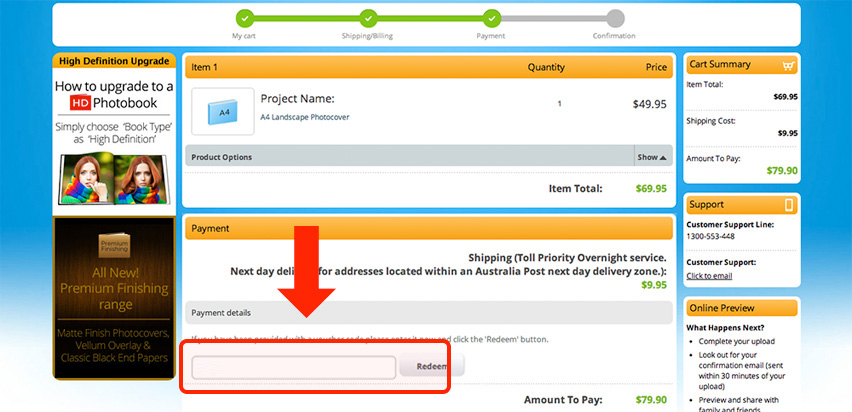Click inside the voucher code field
This screenshot has height=412, width=852.
293,367
